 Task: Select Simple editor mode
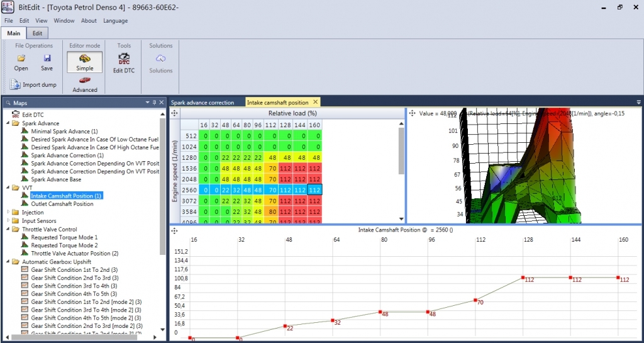point(85,62)
